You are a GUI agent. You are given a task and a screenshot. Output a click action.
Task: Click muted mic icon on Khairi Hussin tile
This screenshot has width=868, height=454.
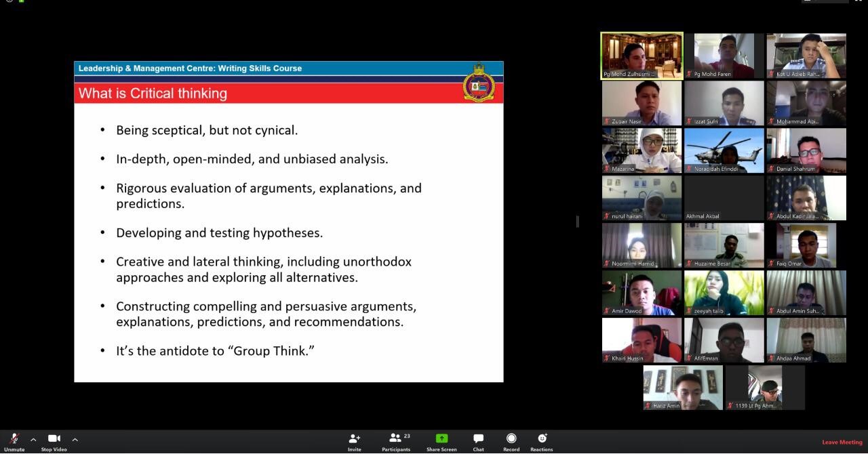[x=607, y=358]
